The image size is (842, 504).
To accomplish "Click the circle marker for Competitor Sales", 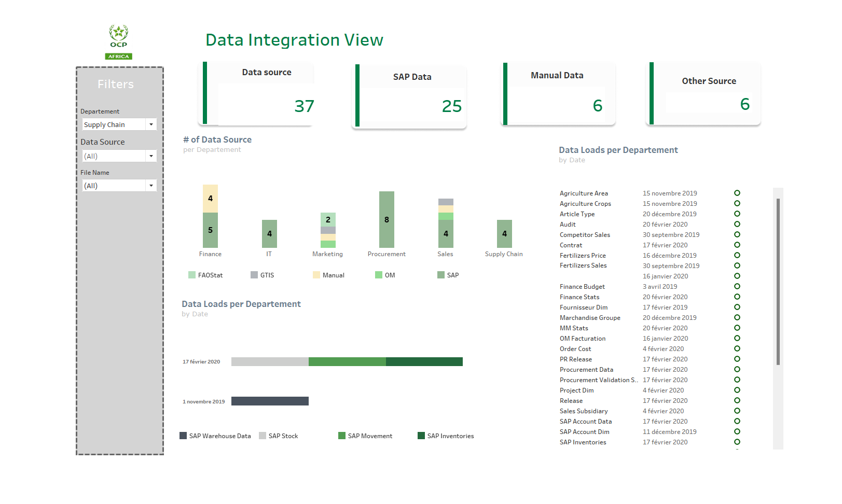I will [737, 234].
